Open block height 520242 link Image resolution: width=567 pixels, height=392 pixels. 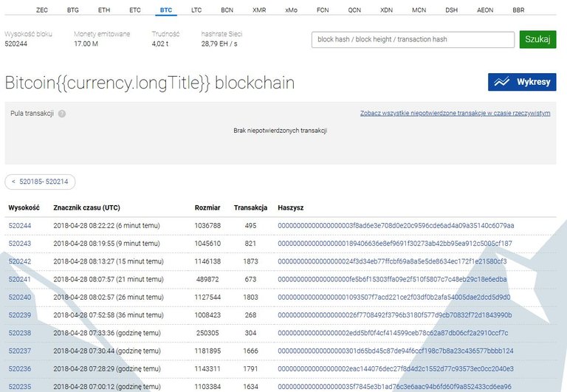[x=20, y=261]
